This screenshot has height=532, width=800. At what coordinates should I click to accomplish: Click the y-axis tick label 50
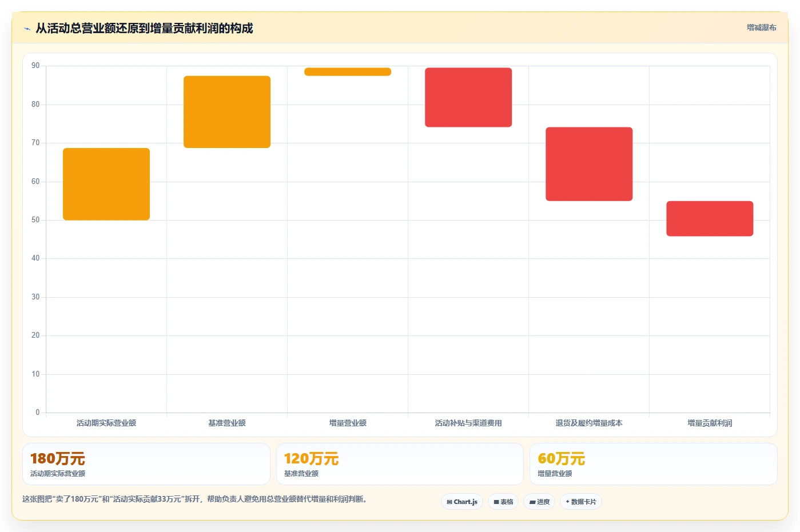[x=35, y=220]
